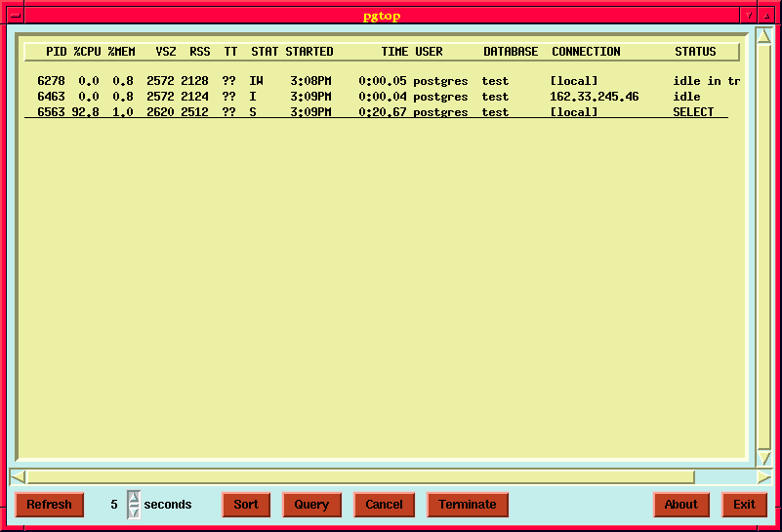Click the horizontal scrollbar right arrow
782x532 pixels.
[764, 477]
